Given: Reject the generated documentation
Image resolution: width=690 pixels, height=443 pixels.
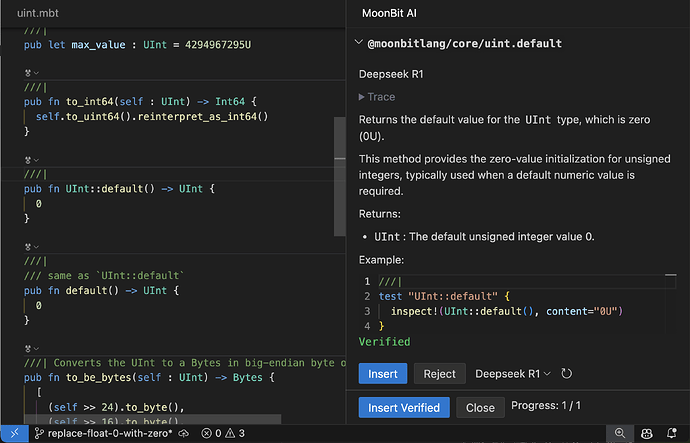Looking at the screenshot, I should (x=439, y=373).
